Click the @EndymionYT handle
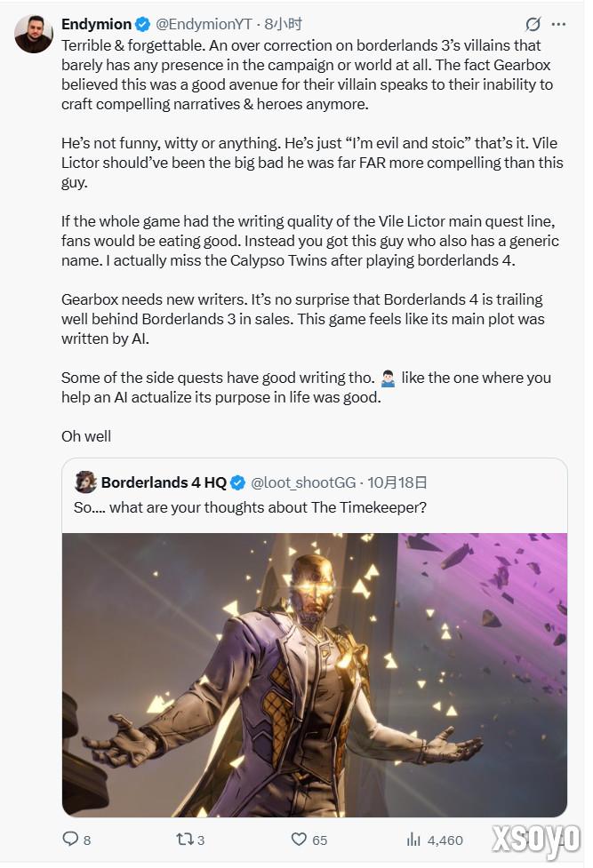Screen dimensions: 593x868 (204, 24)
